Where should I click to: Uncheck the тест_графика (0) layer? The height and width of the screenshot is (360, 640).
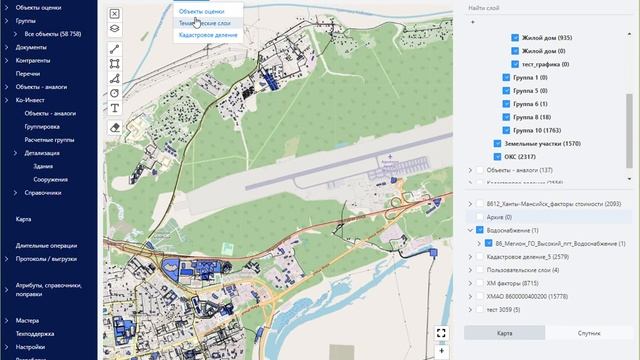pyautogui.click(x=515, y=64)
